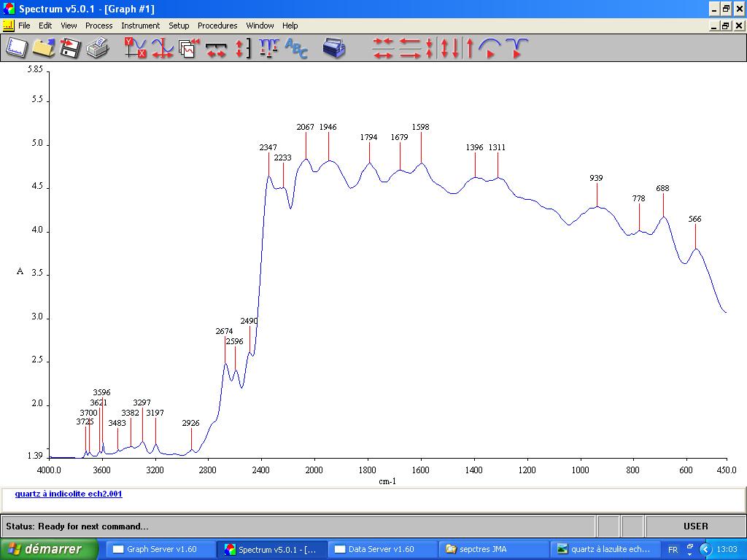Open a spectrum file with folder icon
The image size is (747, 560).
click(44, 48)
